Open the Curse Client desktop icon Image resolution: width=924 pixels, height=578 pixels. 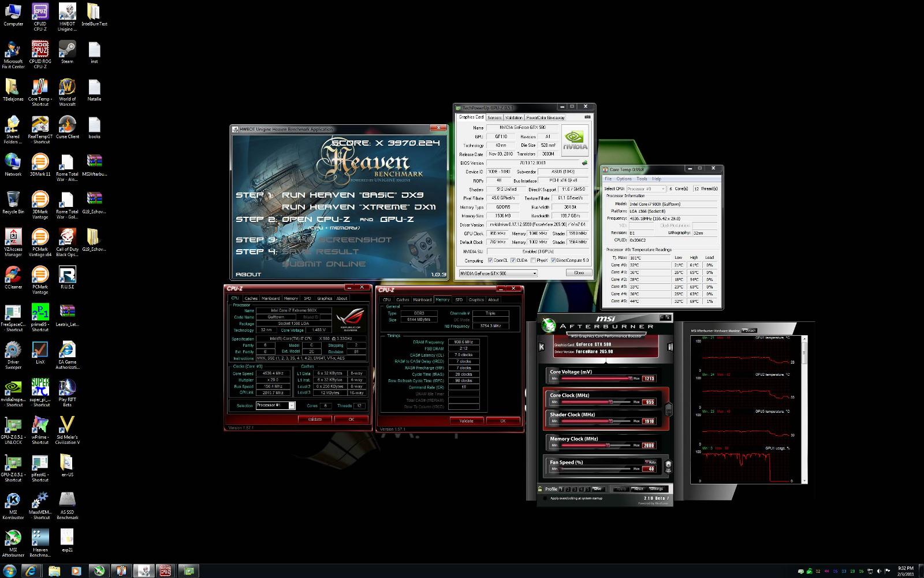pos(67,127)
